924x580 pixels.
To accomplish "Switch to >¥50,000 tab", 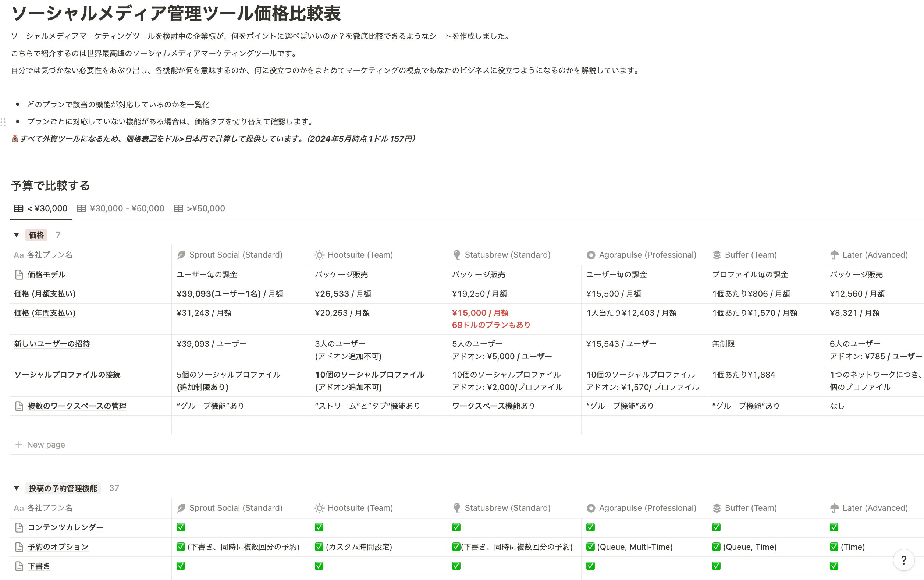I will pyautogui.click(x=200, y=208).
